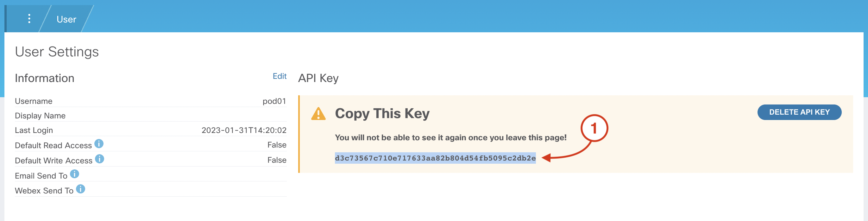Viewport: 868px width, 221px height.
Task: Click the yellow warning triangle icon
Action: (318, 114)
